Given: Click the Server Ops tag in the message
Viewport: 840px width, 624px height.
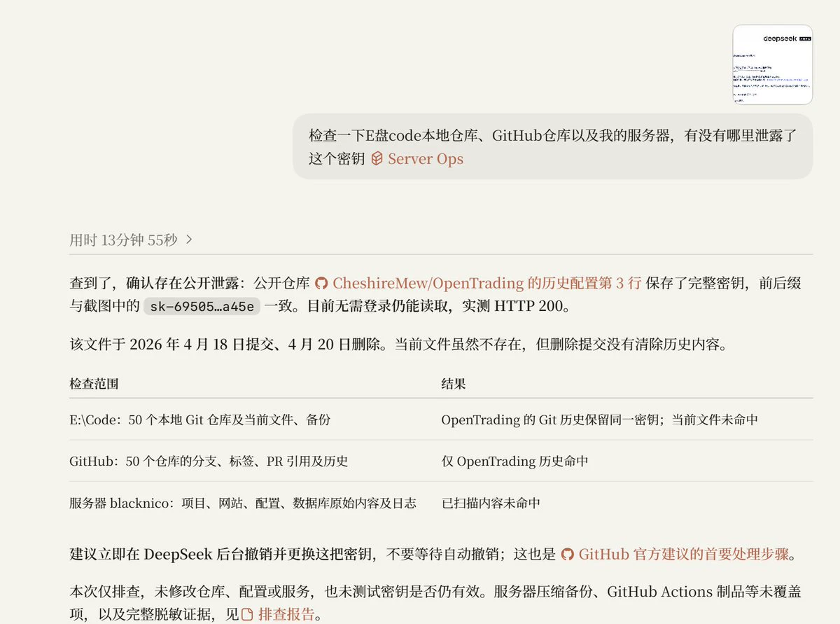Looking at the screenshot, I should 417,159.
